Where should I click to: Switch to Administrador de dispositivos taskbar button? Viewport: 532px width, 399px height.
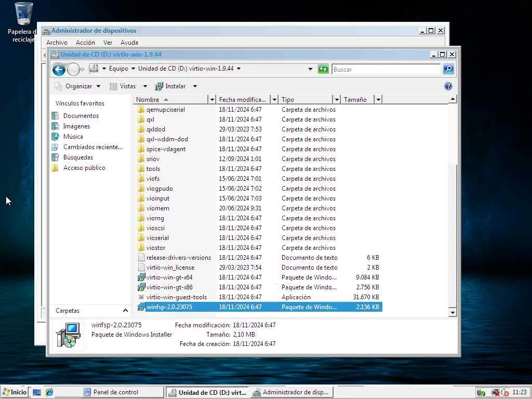coord(292,392)
